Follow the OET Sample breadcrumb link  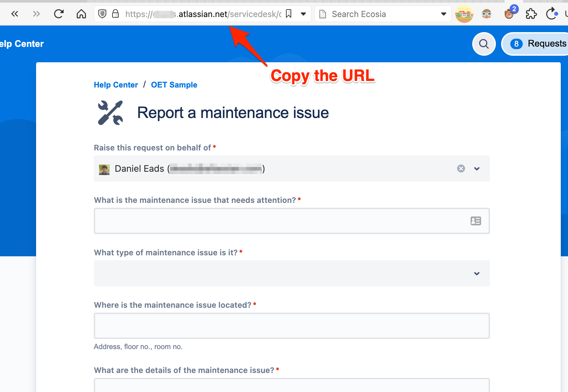tap(174, 85)
